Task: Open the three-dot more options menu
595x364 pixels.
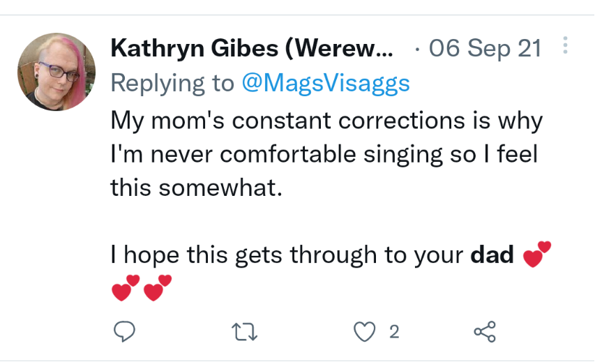Action: point(565,45)
